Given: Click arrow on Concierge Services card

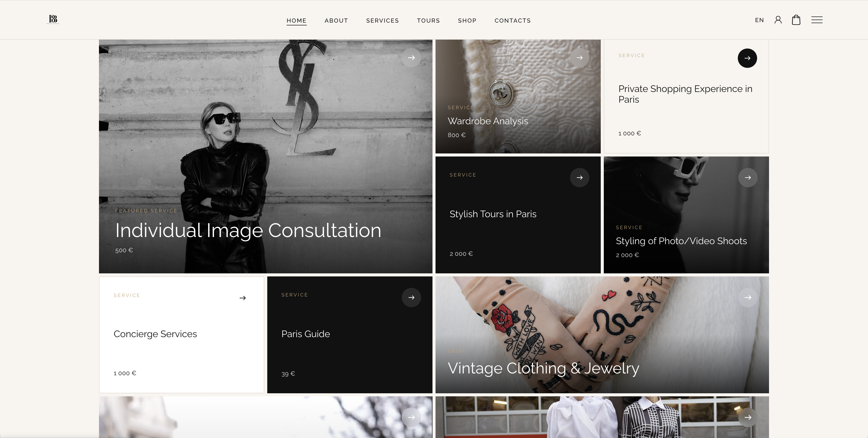Looking at the screenshot, I should click(x=243, y=298).
